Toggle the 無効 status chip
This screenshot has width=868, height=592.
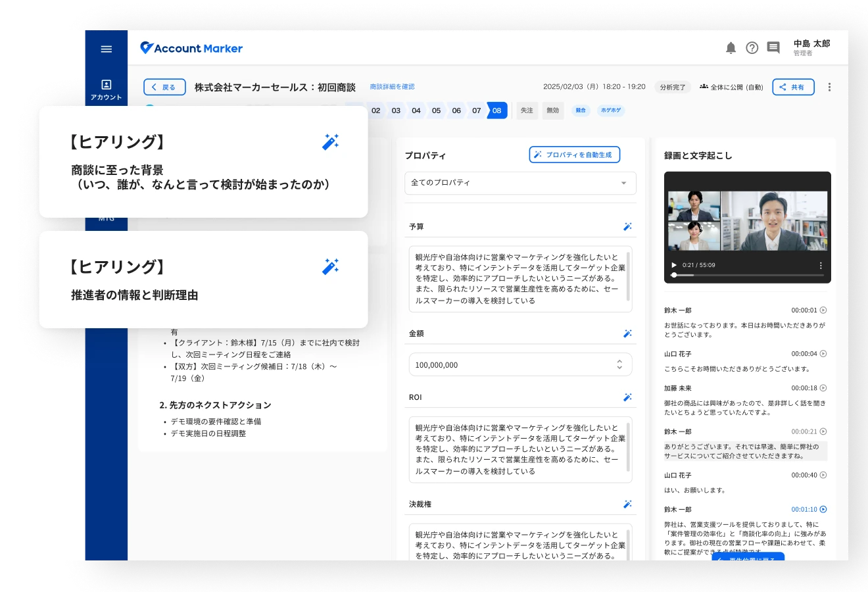point(552,111)
